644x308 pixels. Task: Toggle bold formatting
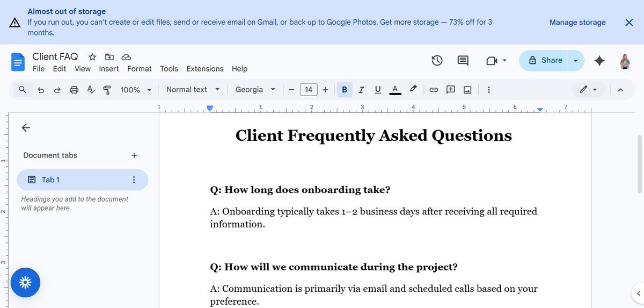pyautogui.click(x=345, y=90)
